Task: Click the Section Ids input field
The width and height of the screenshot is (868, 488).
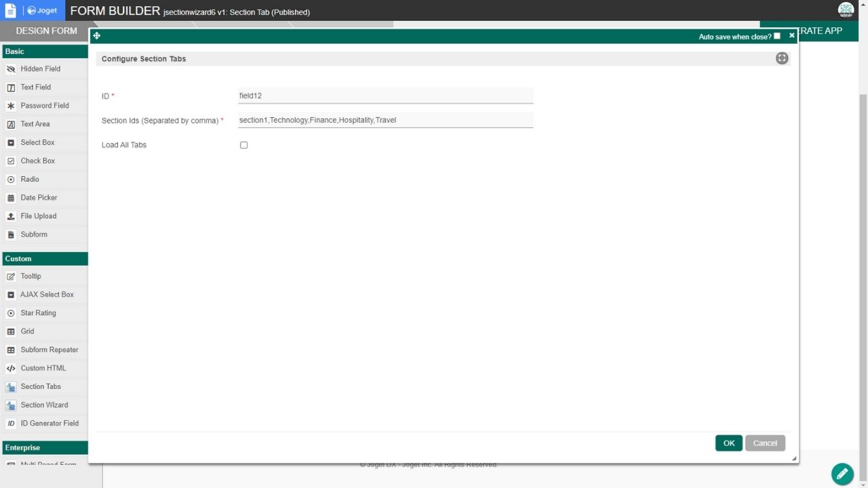Action: click(x=385, y=120)
